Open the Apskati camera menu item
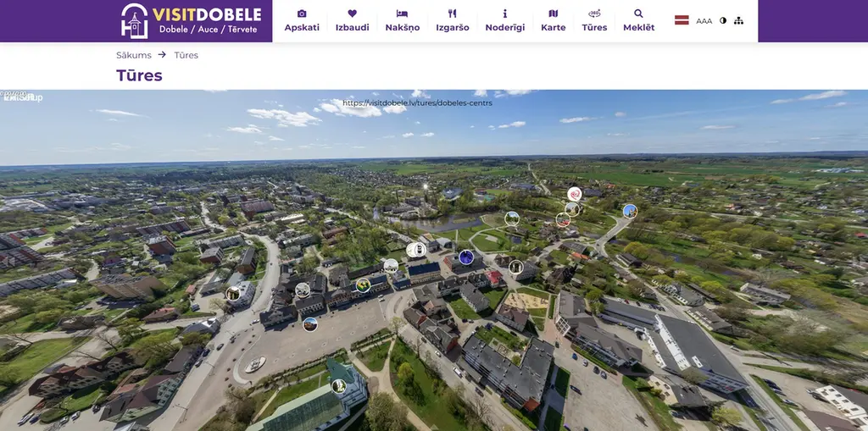This screenshot has width=868, height=431. coord(302,21)
